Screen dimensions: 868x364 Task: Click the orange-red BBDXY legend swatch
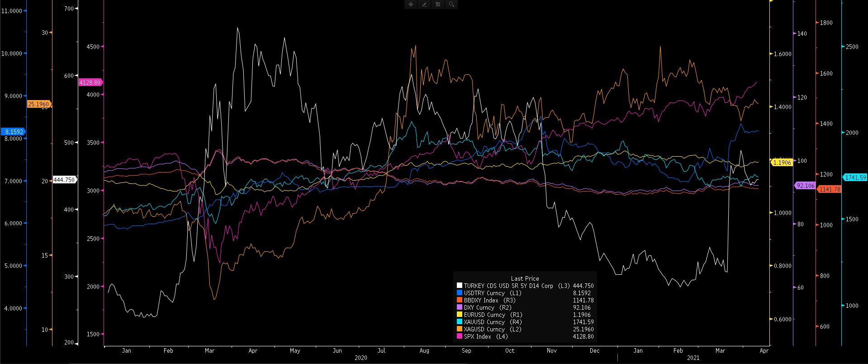(460, 300)
